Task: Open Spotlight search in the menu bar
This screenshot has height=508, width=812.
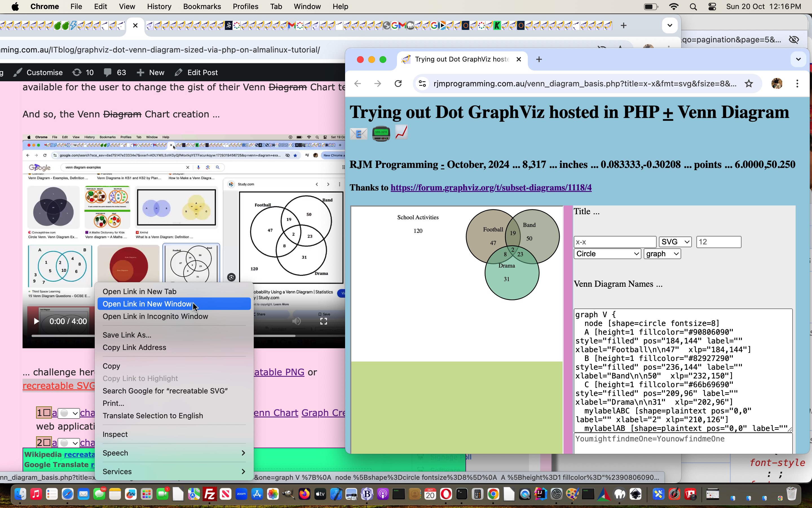Action: click(x=693, y=7)
